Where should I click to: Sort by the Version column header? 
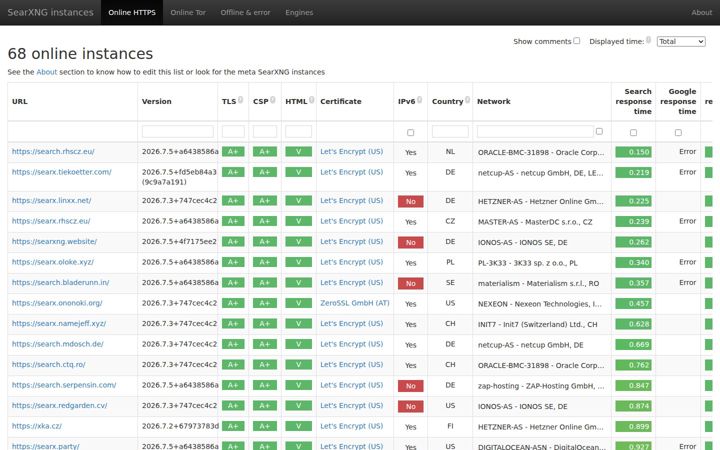point(157,101)
